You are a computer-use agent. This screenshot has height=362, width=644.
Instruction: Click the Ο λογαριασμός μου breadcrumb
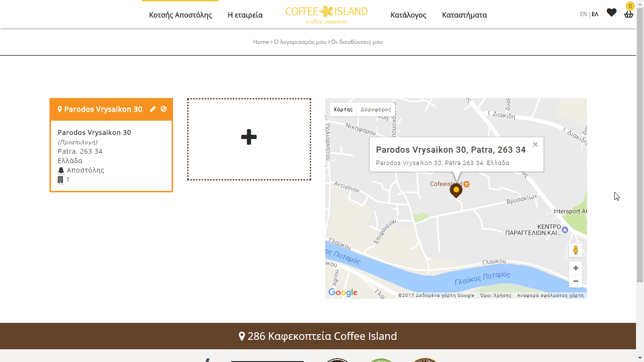click(300, 42)
